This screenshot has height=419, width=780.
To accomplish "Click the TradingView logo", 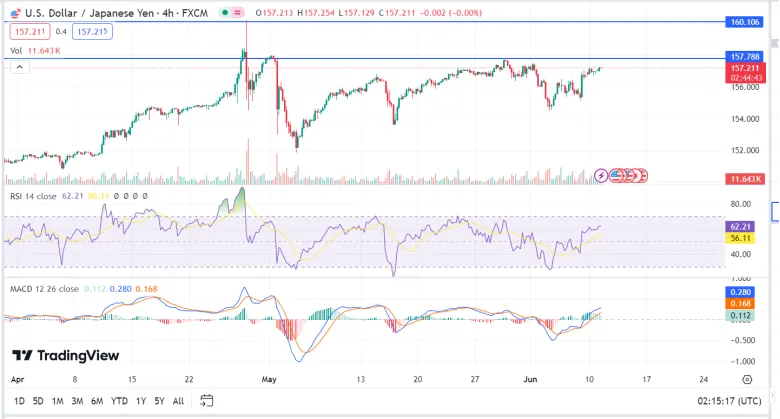I will (66, 355).
